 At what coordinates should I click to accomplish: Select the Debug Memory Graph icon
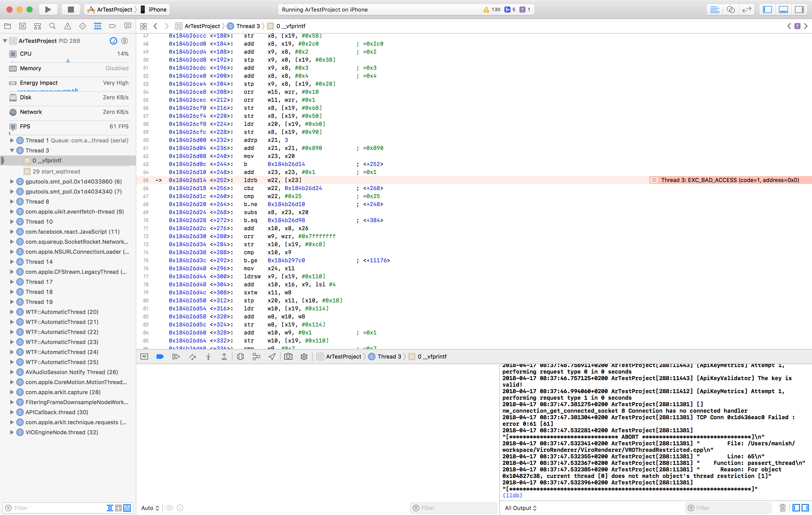tap(256, 356)
